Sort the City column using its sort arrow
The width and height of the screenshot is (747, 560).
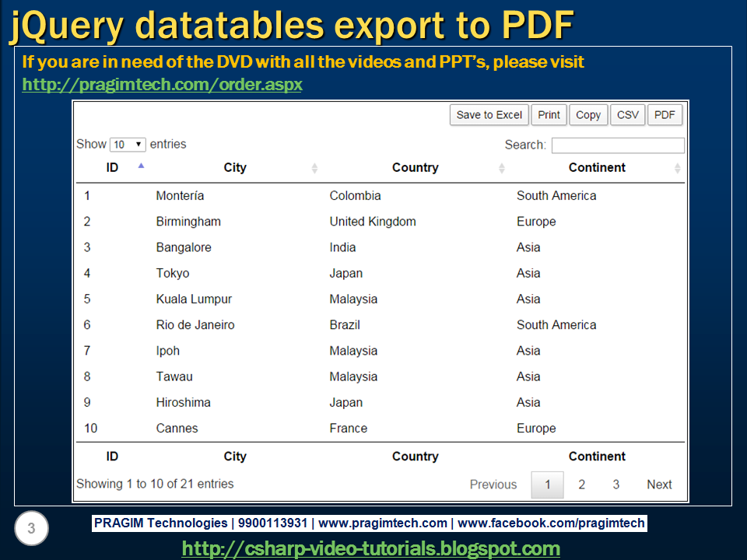tap(314, 167)
